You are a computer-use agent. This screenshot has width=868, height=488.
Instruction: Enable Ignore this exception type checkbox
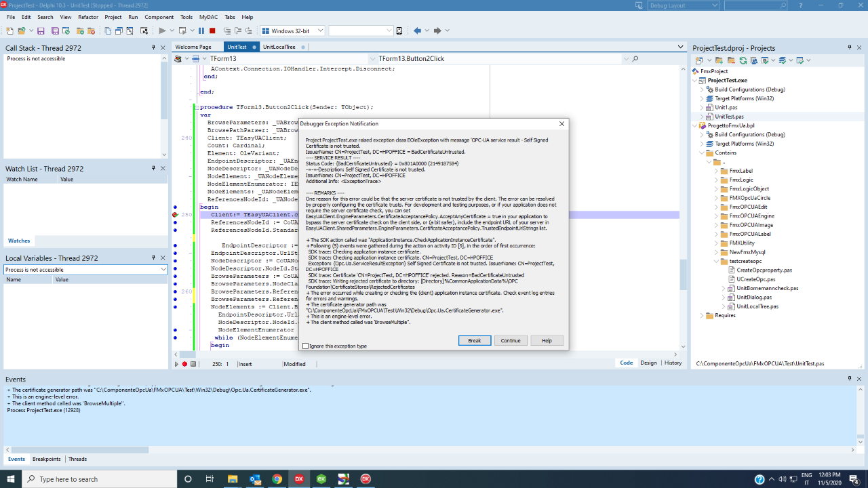pyautogui.click(x=305, y=346)
